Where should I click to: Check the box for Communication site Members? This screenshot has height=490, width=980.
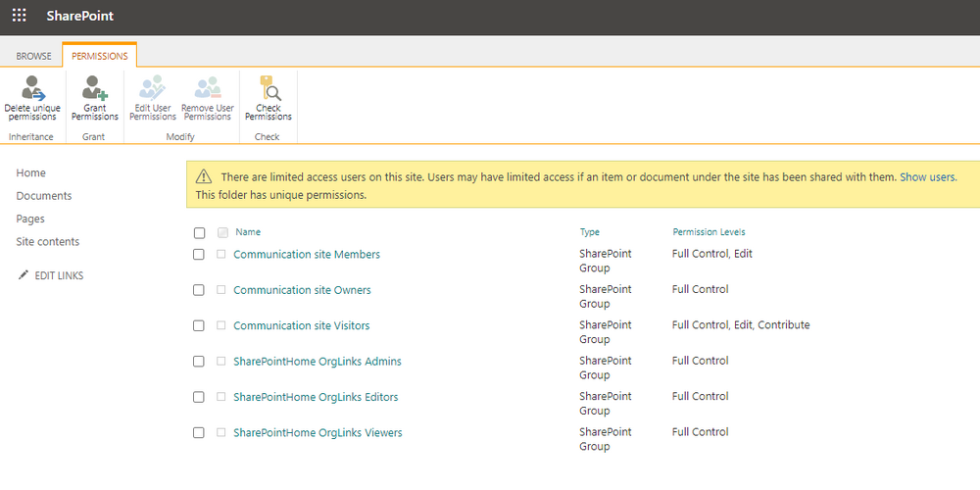point(198,255)
